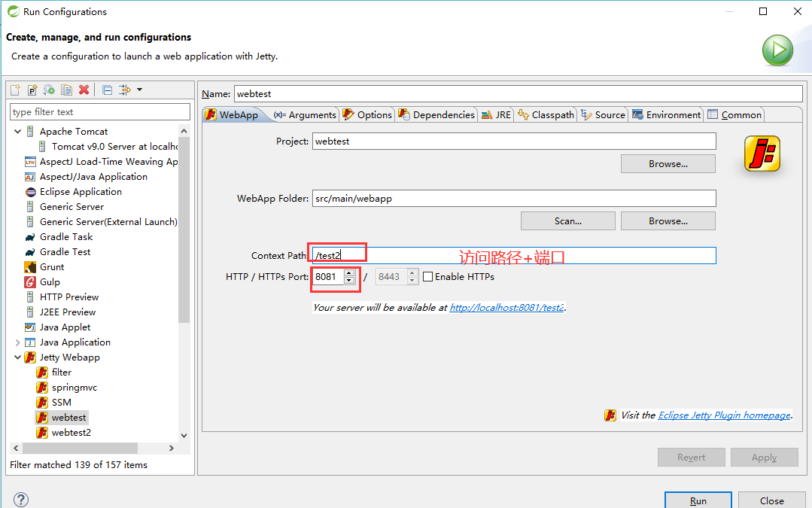Click the New launch configuration icon

[x=15, y=90]
